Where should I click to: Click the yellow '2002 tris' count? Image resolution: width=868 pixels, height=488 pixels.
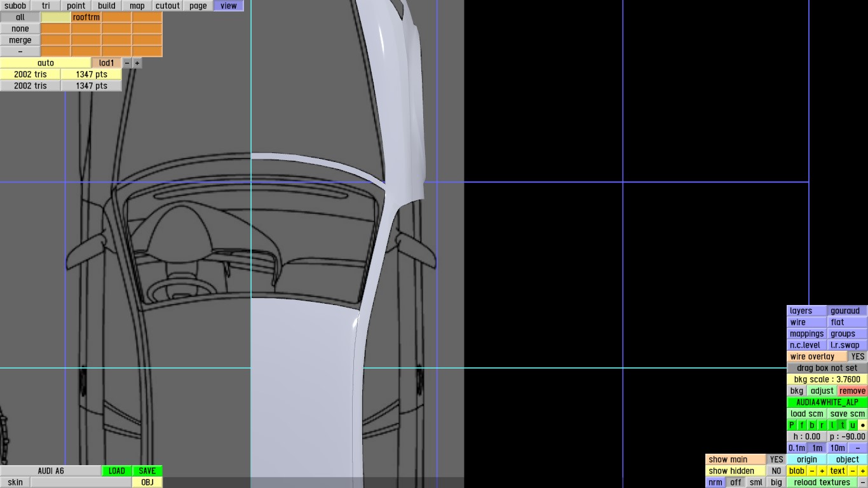31,74
